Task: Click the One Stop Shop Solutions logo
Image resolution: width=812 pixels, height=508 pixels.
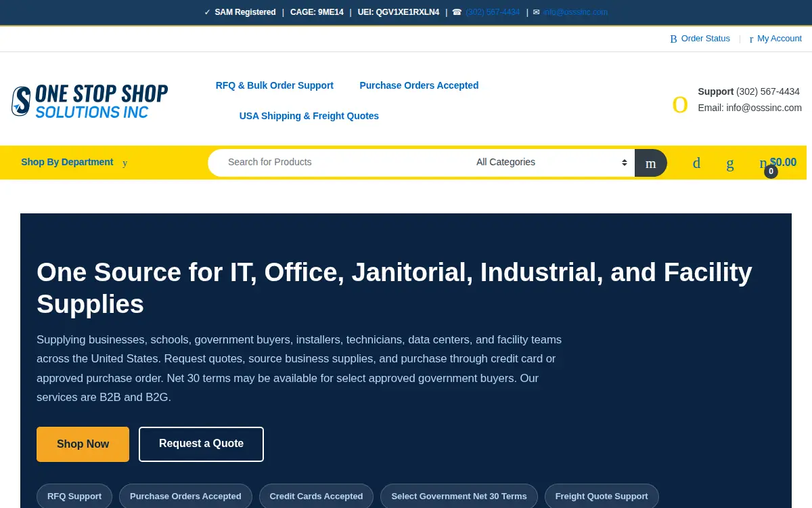Action: pos(89,101)
